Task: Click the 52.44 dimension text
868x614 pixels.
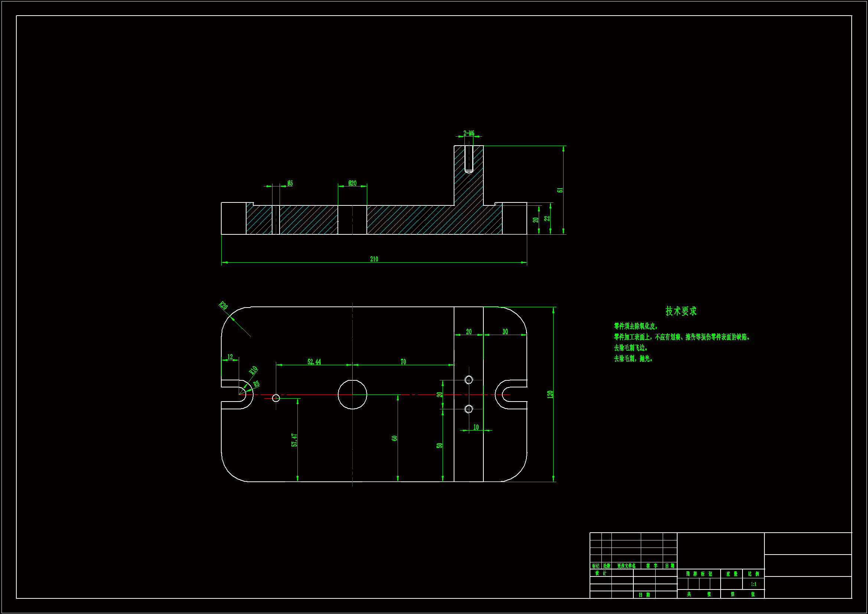Action: click(314, 362)
